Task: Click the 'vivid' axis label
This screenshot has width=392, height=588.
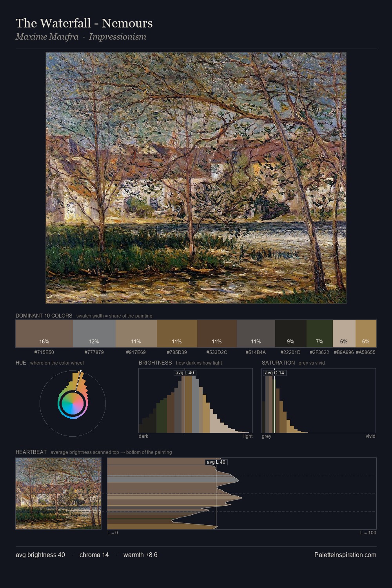Action: tap(370, 436)
